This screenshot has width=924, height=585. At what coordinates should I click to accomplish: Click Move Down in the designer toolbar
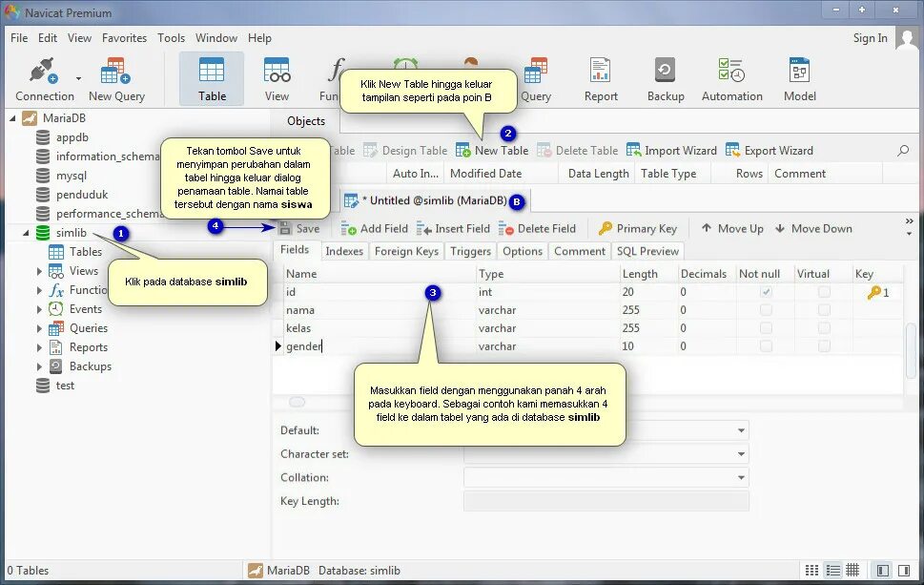(813, 229)
